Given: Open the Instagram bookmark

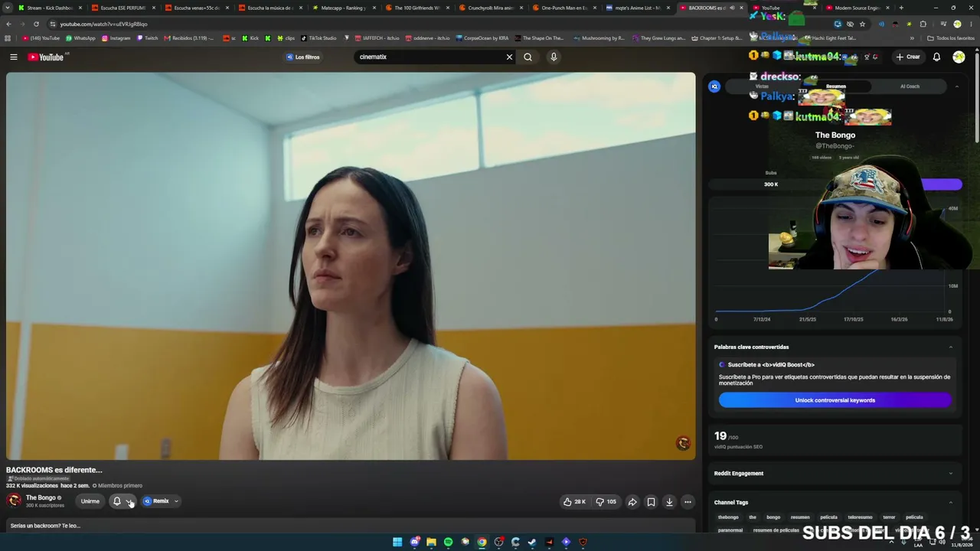Looking at the screenshot, I should pos(116,38).
